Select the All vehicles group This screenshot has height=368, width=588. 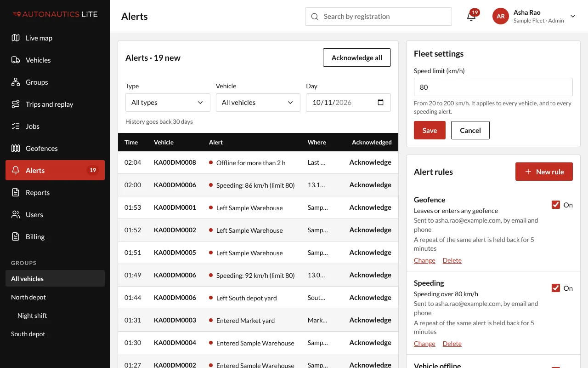tap(55, 279)
